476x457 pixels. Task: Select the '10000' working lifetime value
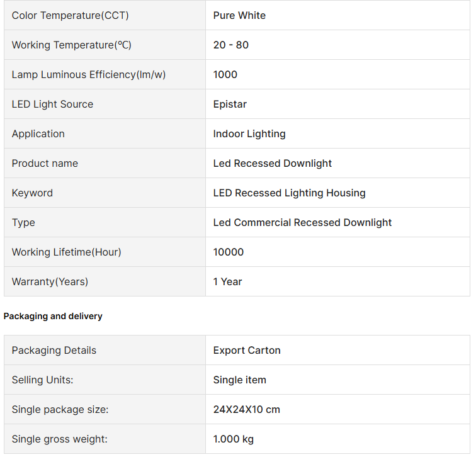click(228, 252)
